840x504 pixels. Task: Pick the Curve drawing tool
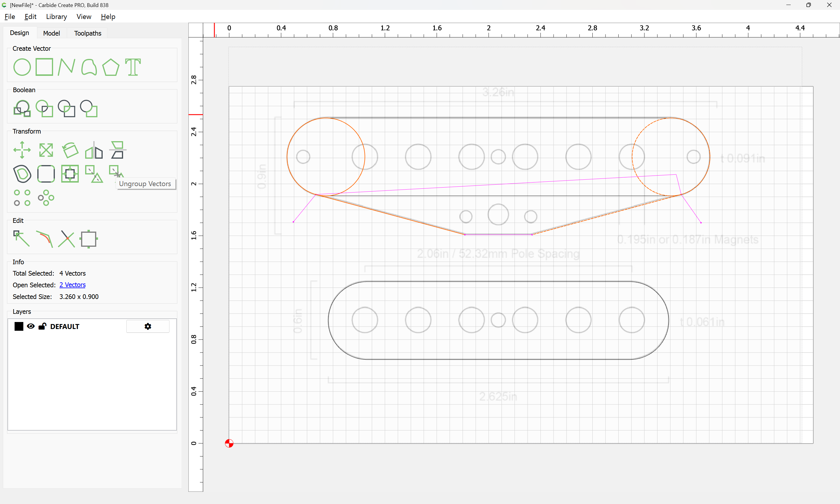point(89,67)
